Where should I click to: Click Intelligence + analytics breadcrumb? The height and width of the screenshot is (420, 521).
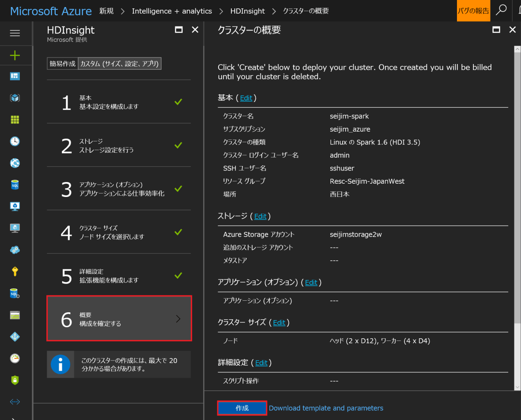(x=172, y=11)
